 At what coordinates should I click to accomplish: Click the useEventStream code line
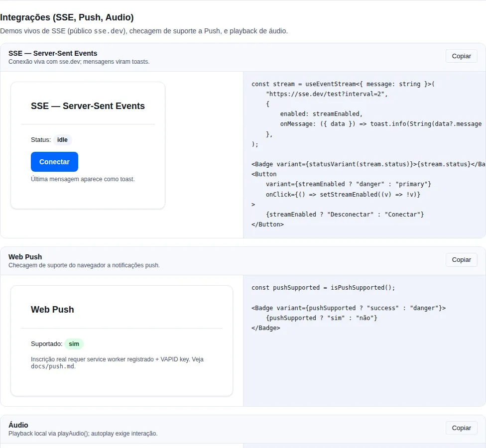(x=343, y=84)
